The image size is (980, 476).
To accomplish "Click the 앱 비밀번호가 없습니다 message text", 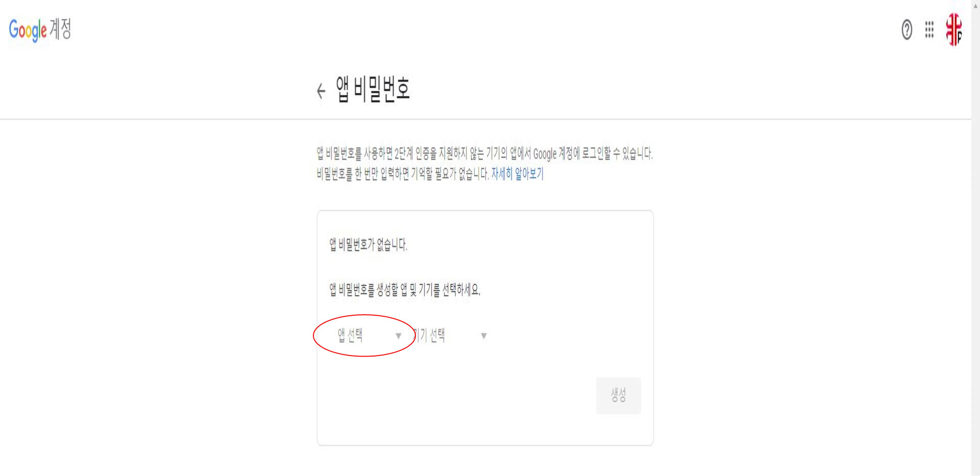I will point(368,244).
